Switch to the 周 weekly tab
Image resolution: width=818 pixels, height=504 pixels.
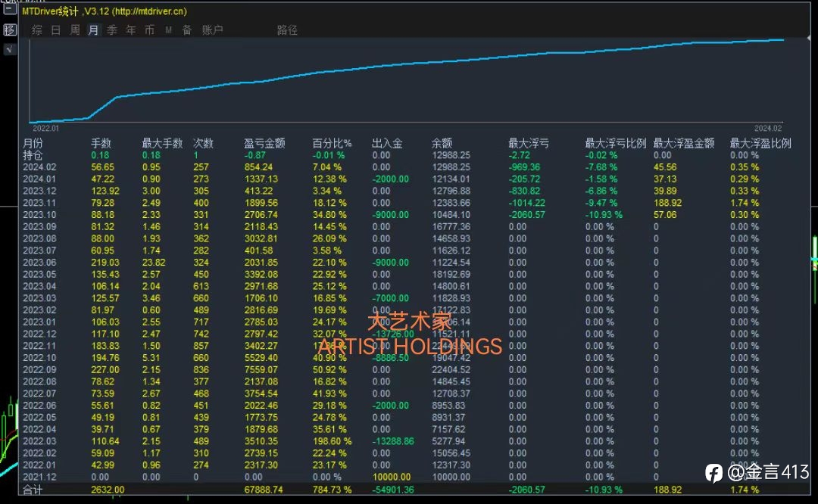[74, 30]
